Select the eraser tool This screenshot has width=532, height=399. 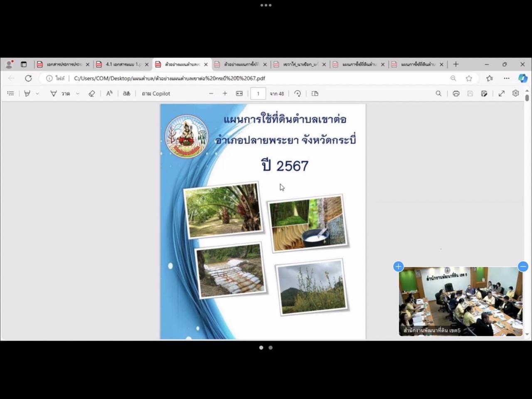tap(92, 94)
